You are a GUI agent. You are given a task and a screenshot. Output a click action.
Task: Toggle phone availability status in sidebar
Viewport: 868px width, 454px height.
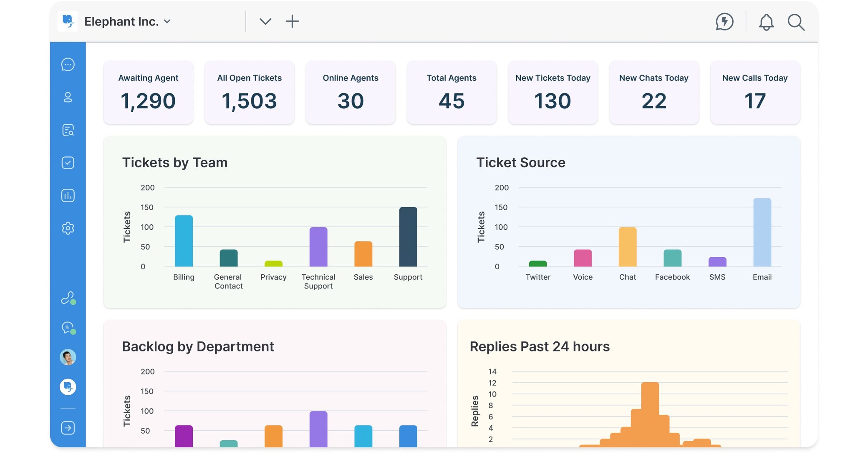tap(68, 298)
